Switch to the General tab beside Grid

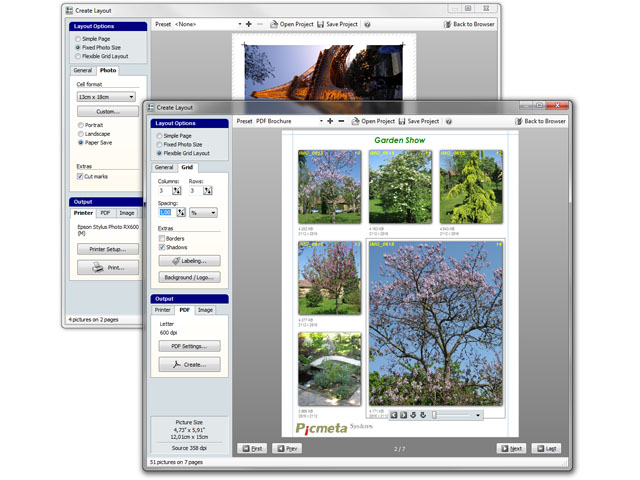coord(164,168)
